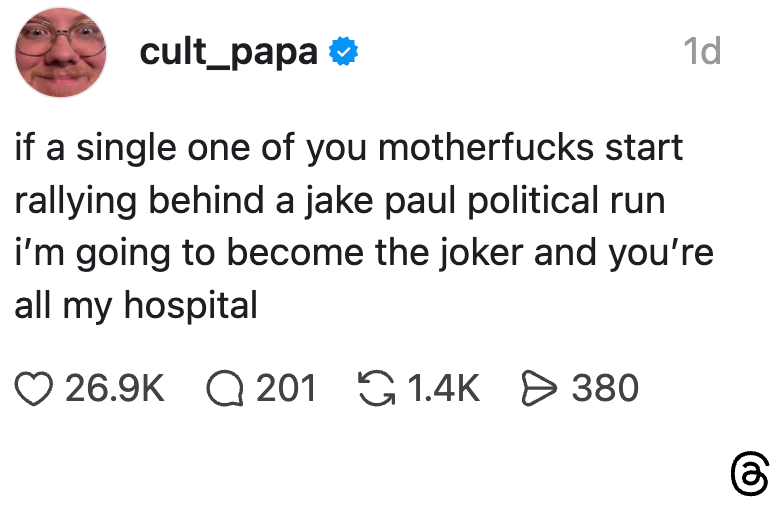Visit the cult_papa username link
778x512 pixels.
click(x=228, y=51)
